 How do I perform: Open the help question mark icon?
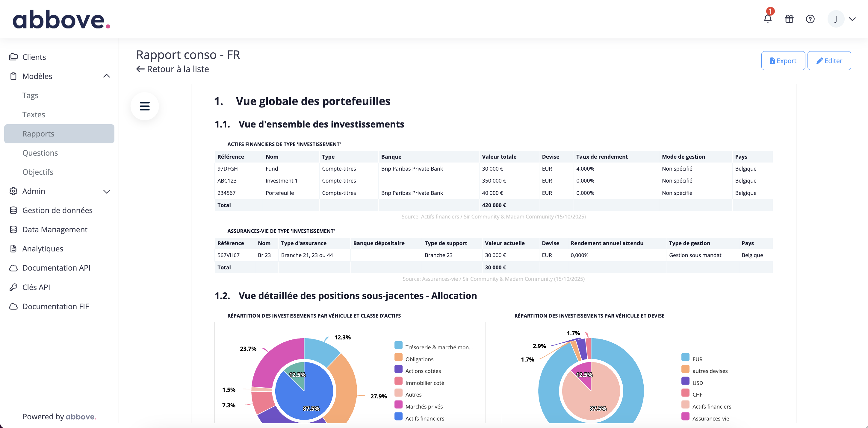tap(810, 19)
